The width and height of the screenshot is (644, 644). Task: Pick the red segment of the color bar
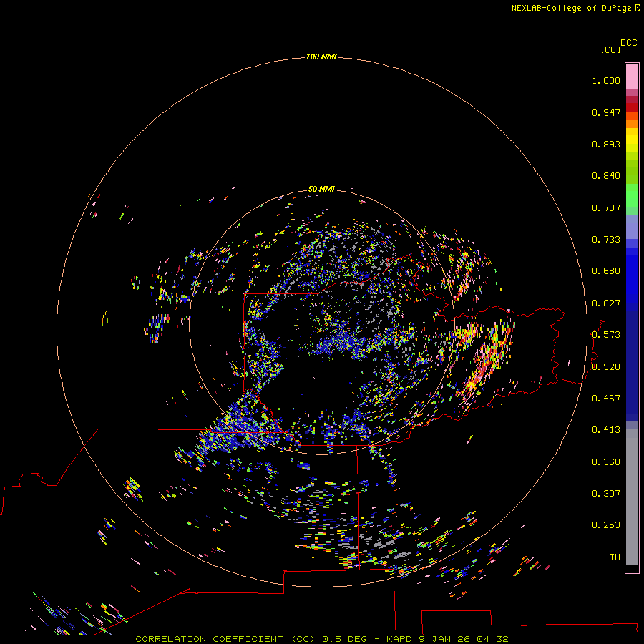point(632,107)
